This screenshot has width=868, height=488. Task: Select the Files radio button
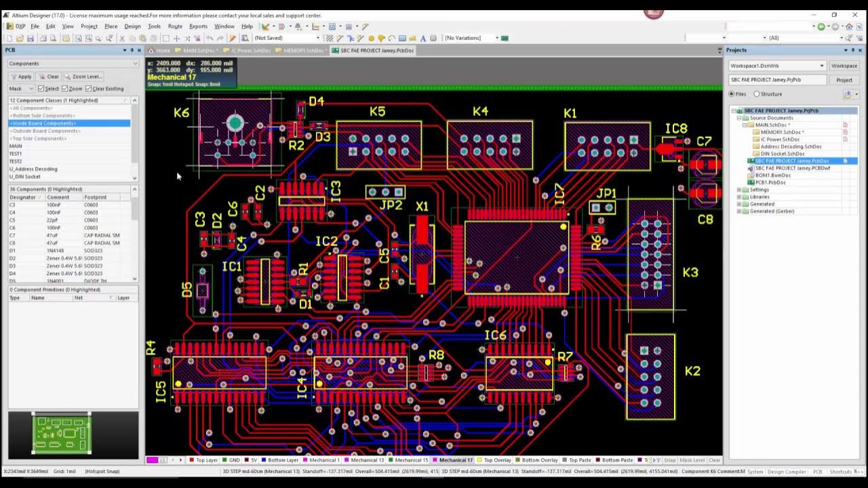(x=732, y=94)
